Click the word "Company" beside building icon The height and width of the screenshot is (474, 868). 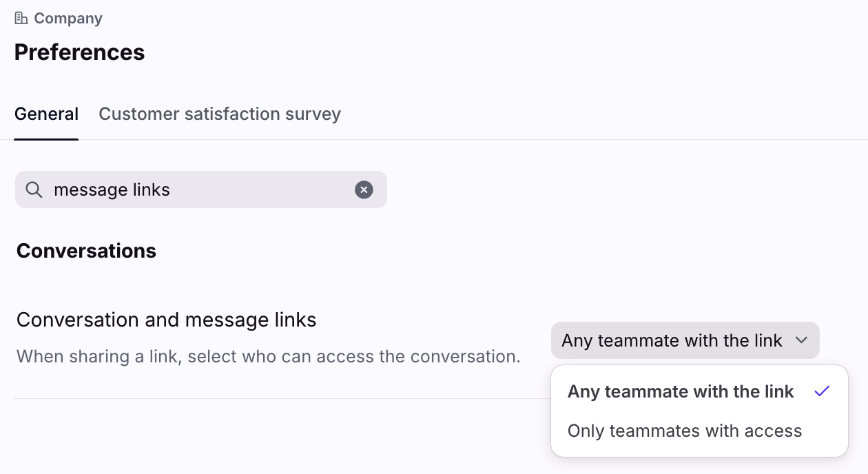pyautogui.click(x=68, y=19)
